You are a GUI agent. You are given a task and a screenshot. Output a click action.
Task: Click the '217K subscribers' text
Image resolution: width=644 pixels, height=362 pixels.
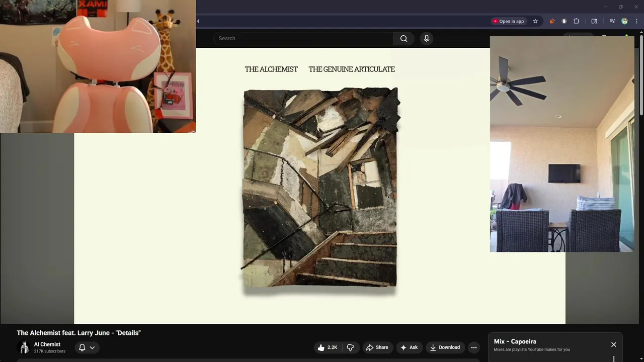(x=49, y=351)
